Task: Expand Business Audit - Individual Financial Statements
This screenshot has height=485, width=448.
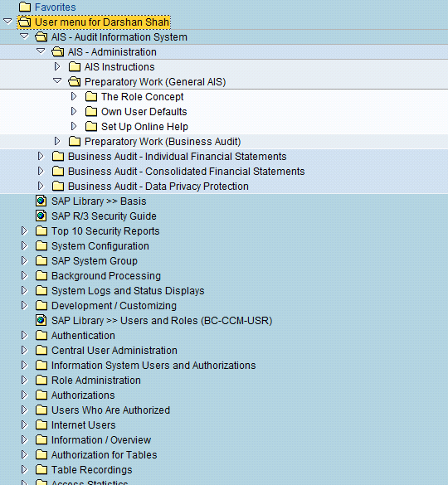Action: (41, 156)
